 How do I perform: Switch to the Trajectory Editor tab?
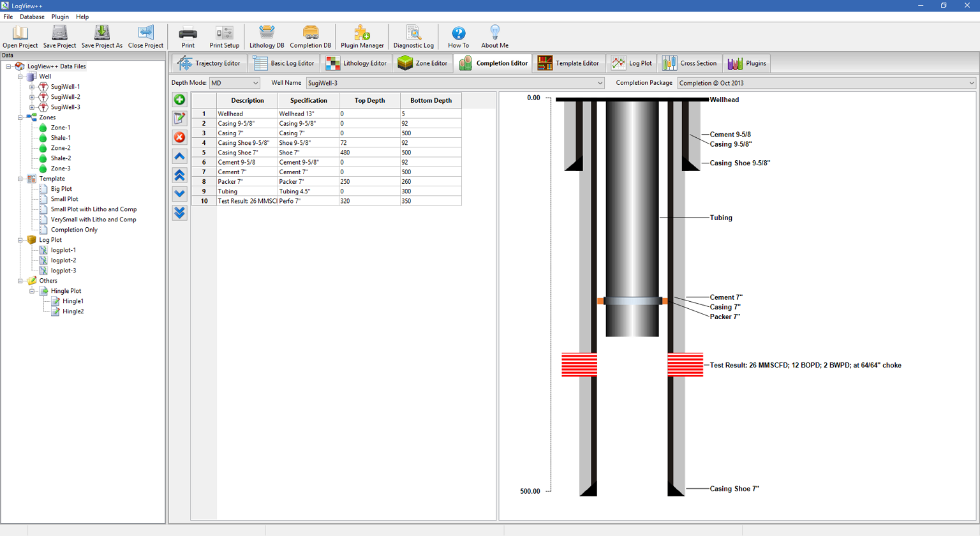[x=210, y=63]
